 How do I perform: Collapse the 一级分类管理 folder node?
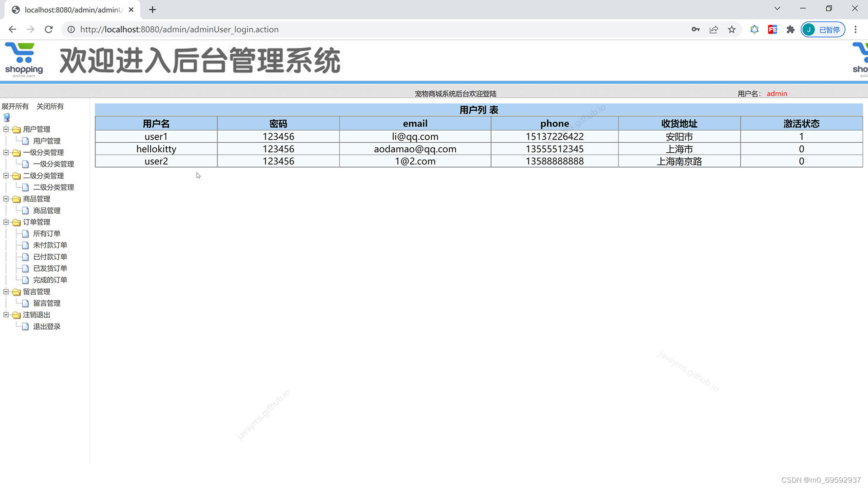pos(6,152)
